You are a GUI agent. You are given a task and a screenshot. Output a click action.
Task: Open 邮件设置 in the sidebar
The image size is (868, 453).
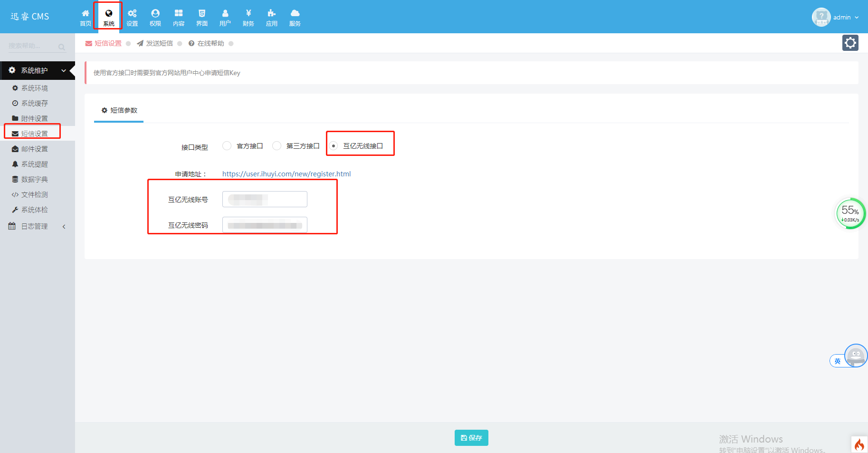(x=34, y=149)
